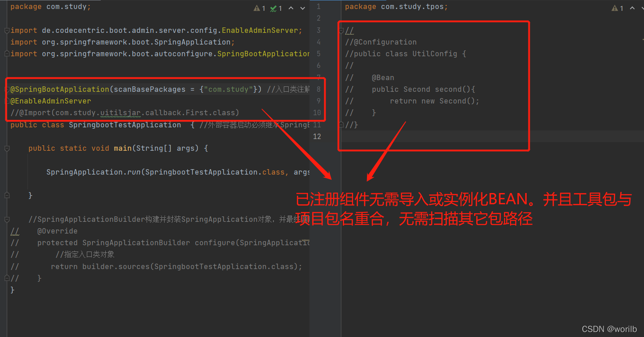Click line number 2 in the right editor gutter
This screenshot has height=337, width=644.
[x=318, y=18]
